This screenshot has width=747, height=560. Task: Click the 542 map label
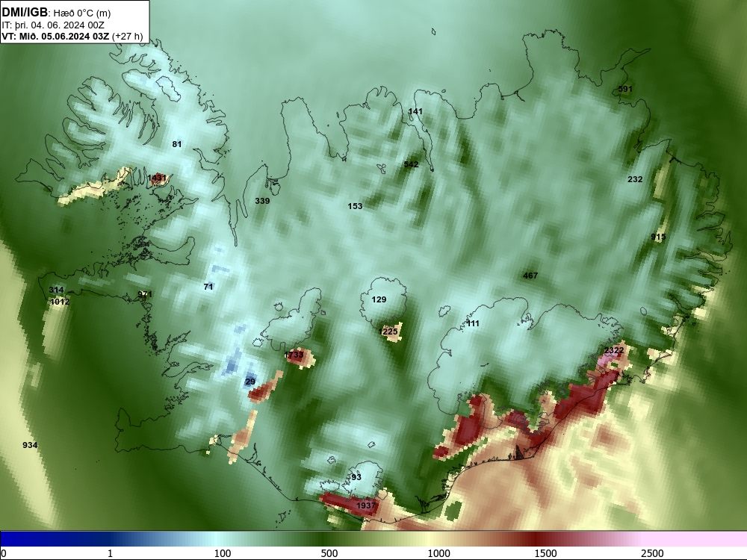point(411,164)
